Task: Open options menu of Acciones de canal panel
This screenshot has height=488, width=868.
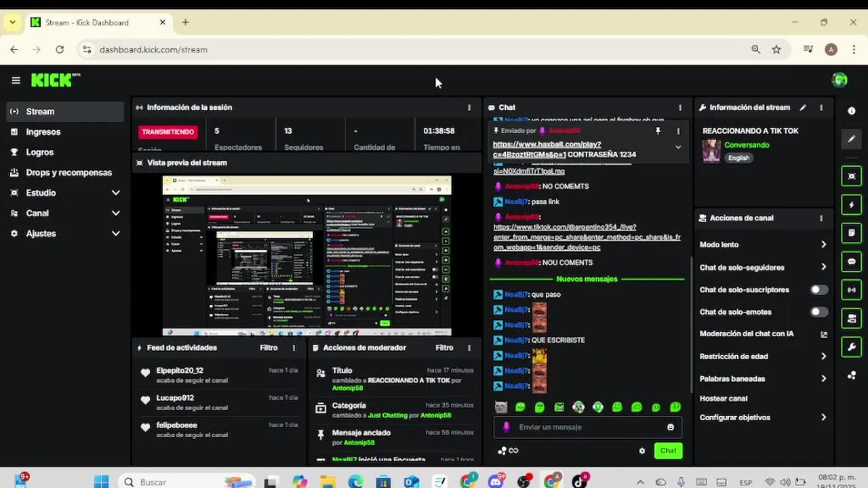Action: pos(821,218)
